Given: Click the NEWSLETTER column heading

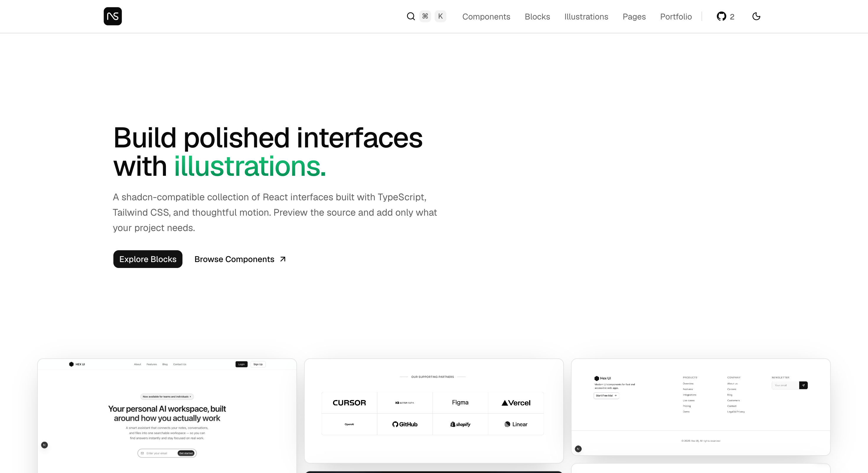Looking at the screenshot, I should pyautogui.click(x=780, y=378).
